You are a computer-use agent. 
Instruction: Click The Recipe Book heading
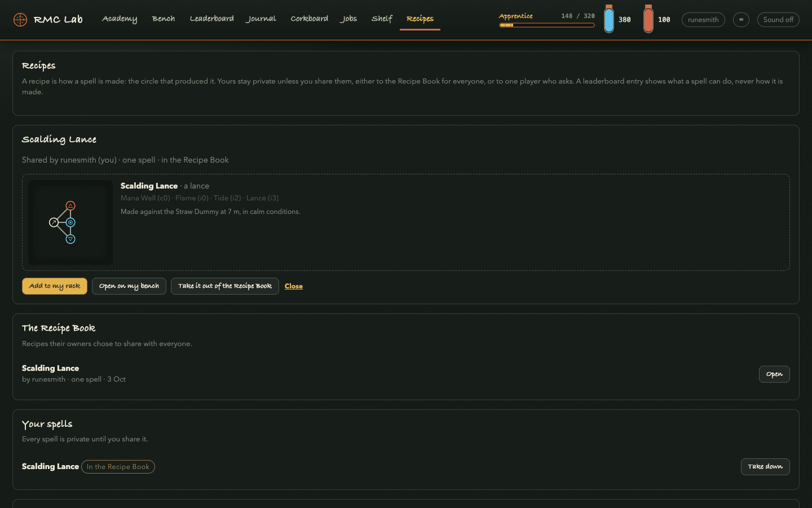pos(59,328)
